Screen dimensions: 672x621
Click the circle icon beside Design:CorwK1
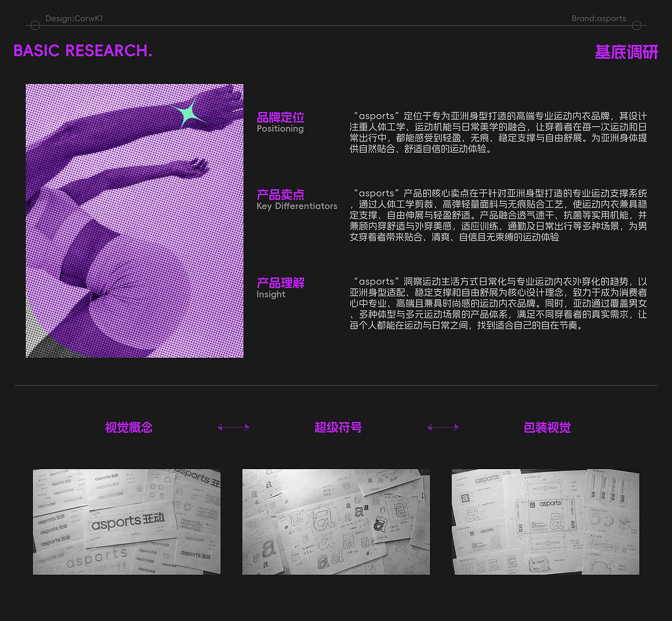pos(35,25)
